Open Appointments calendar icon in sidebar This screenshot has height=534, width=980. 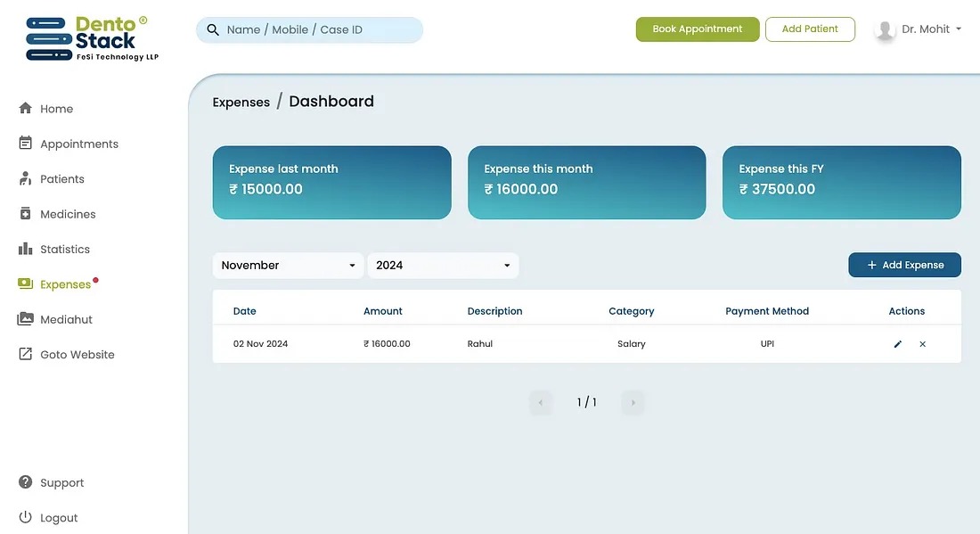[x=26, y=144]
